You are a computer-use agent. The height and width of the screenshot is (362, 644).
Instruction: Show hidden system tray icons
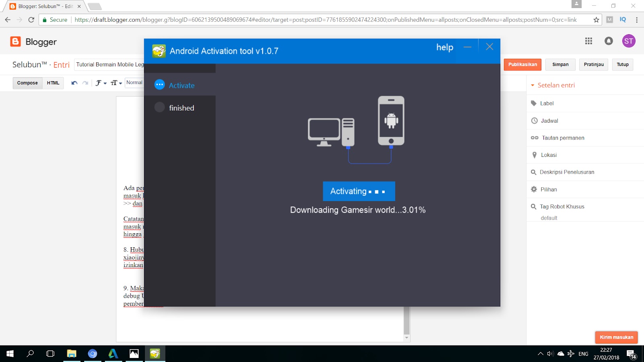click(540, 354)
